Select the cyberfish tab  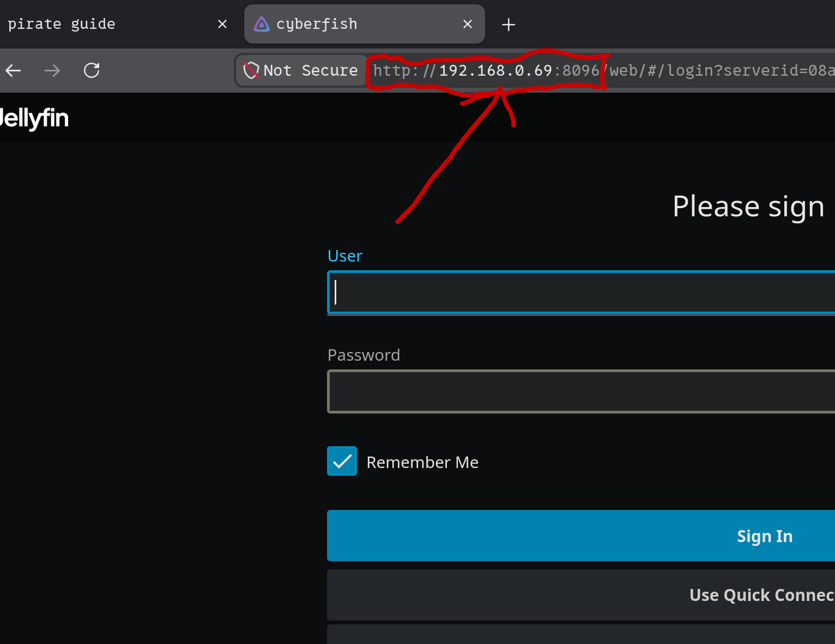[364, 24]
